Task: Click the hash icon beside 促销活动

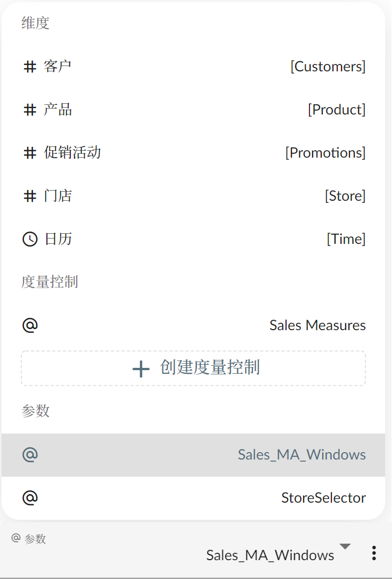Action: [30, 153]
